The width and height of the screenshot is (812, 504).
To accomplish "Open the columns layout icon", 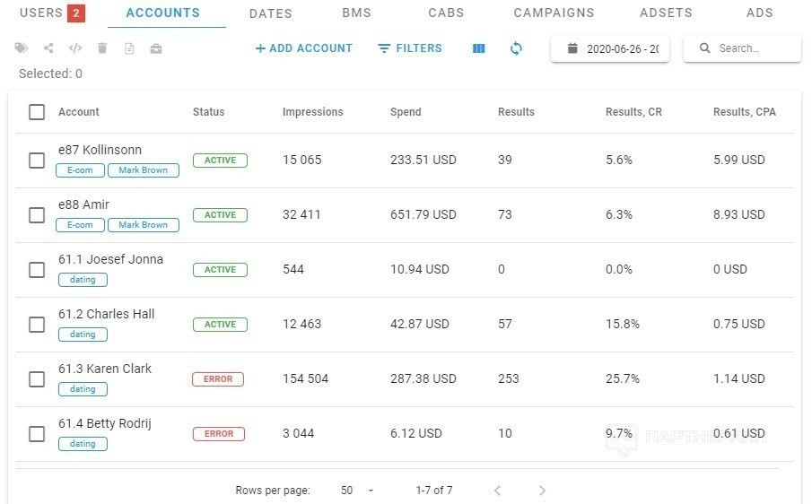I will click(x=479, y=48).
